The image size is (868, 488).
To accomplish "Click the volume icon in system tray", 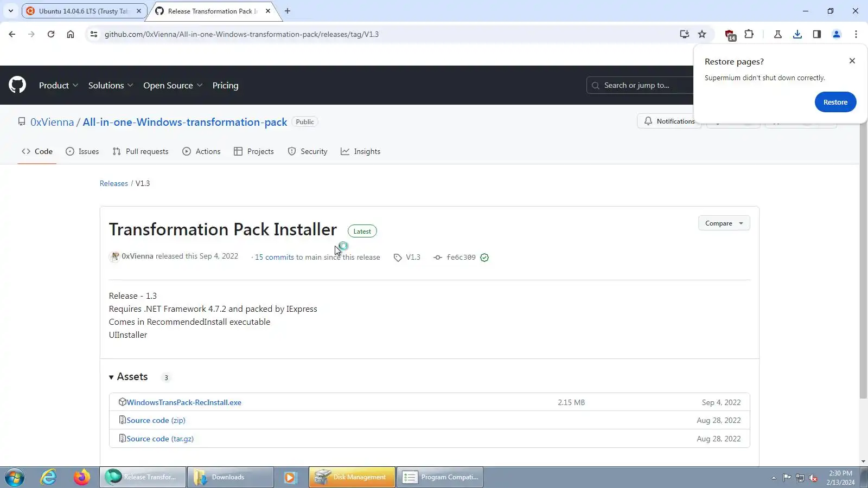I will [x=813, y=478].
